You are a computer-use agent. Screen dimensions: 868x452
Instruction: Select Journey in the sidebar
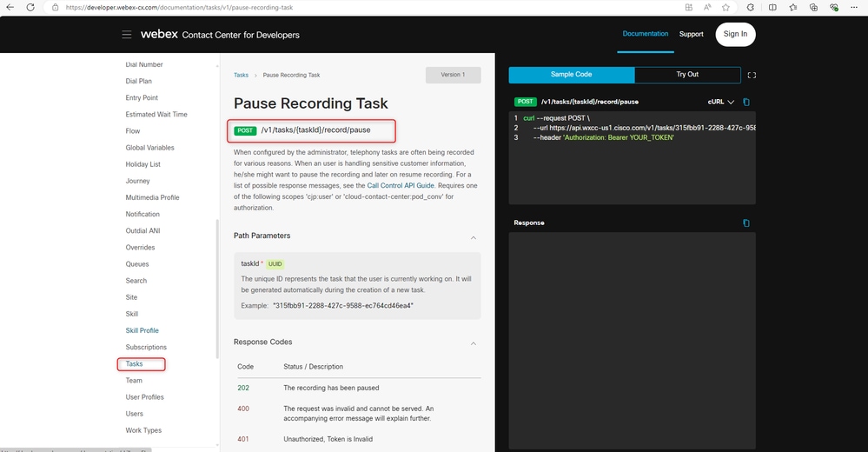pos(137,181)
